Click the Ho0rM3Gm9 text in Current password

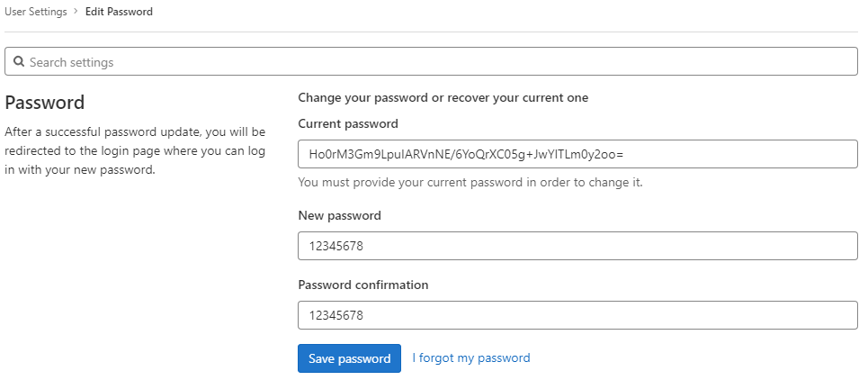pos(466,154)
